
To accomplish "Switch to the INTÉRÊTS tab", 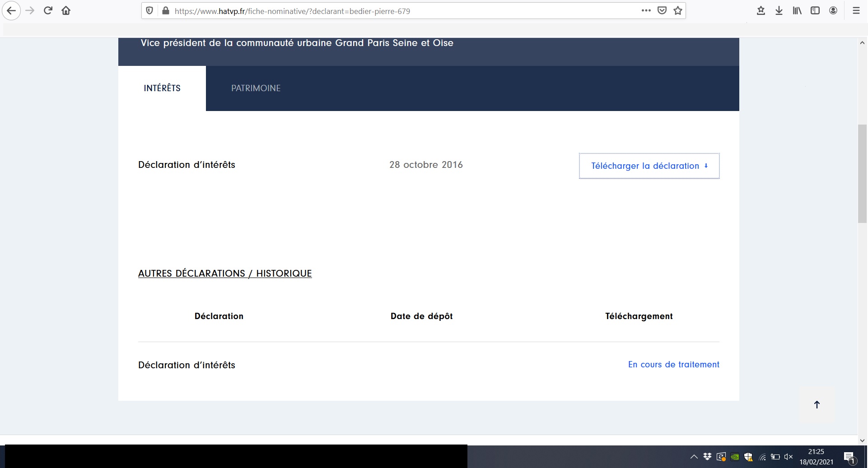I will pyautogui.click(x=162, y=88).
